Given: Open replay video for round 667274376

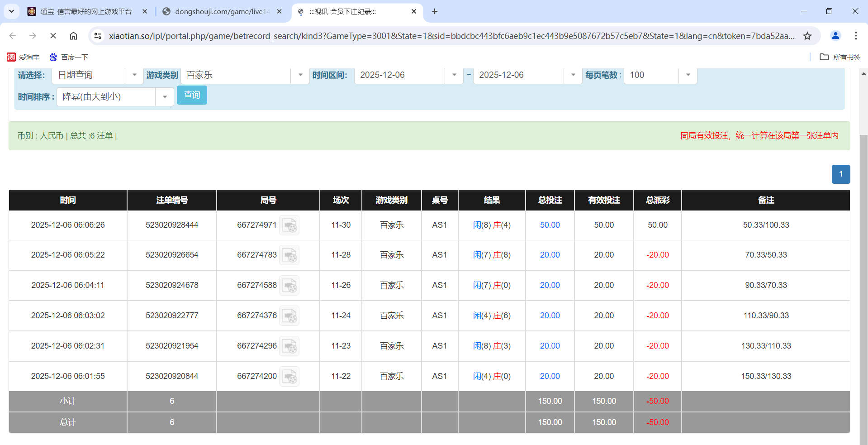Looking at the screenshot, I should pos(289,316).
